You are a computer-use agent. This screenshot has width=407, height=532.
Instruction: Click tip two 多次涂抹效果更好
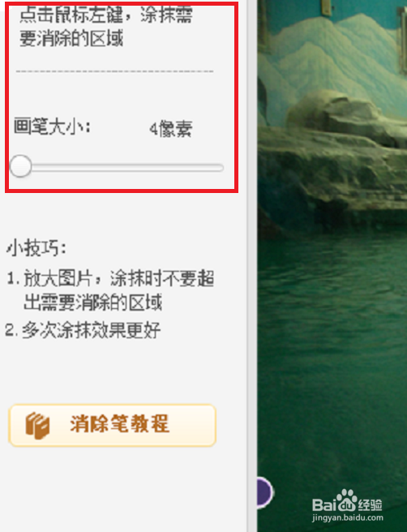[x=83, y=330]
